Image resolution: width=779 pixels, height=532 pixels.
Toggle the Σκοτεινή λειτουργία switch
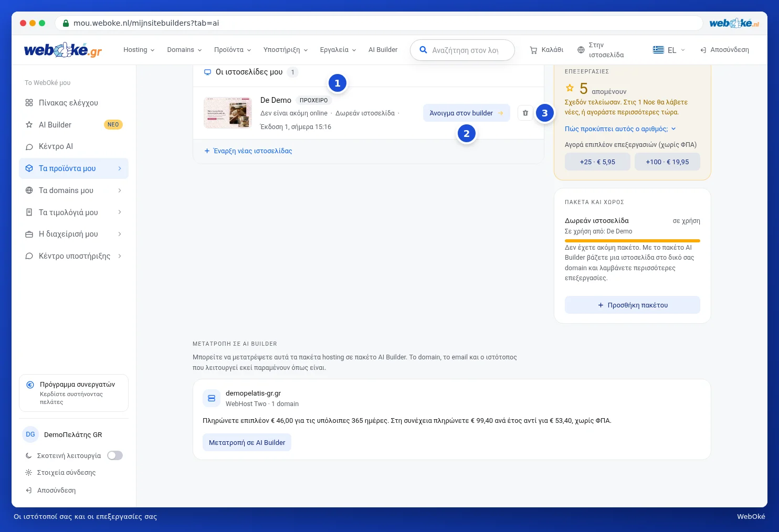coord(115,455)
